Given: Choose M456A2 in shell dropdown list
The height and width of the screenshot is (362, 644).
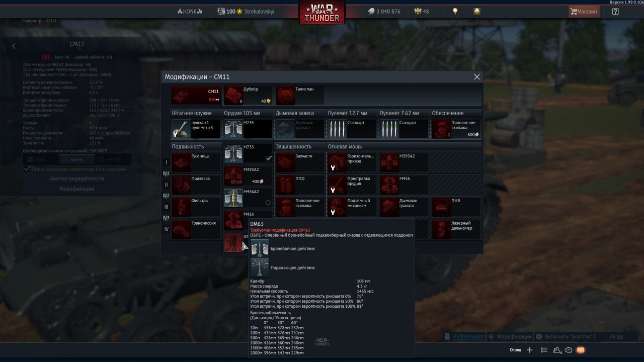Looking at the screenshot, I should (248, 198).
